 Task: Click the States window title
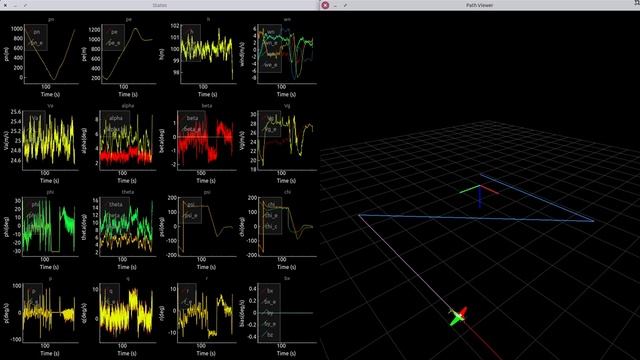159,5
